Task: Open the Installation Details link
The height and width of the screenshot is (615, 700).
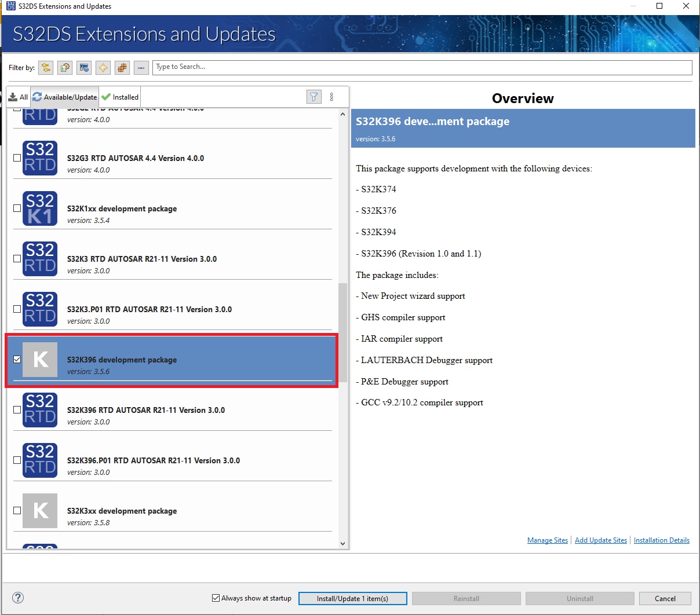Action: pyautogui.click(x=661, y=540)
